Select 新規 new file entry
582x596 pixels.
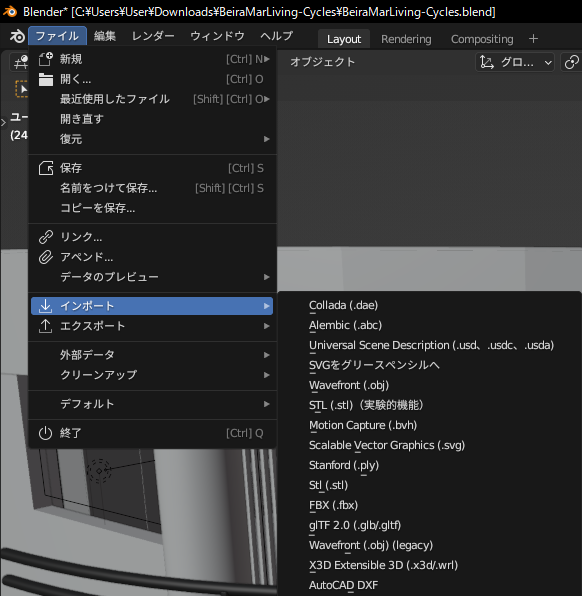click(152, 59)
